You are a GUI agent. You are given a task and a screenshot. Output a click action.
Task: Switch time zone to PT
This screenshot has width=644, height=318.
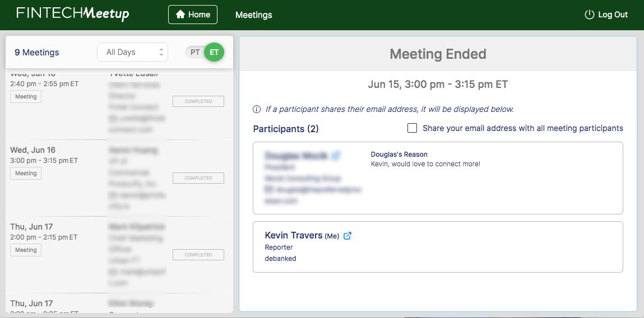[x=195, y=52]
